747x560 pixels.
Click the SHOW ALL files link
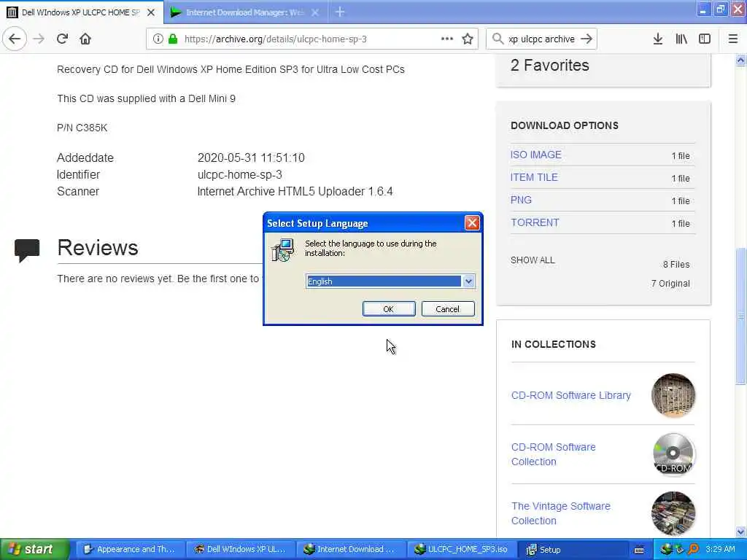(533, 260)
